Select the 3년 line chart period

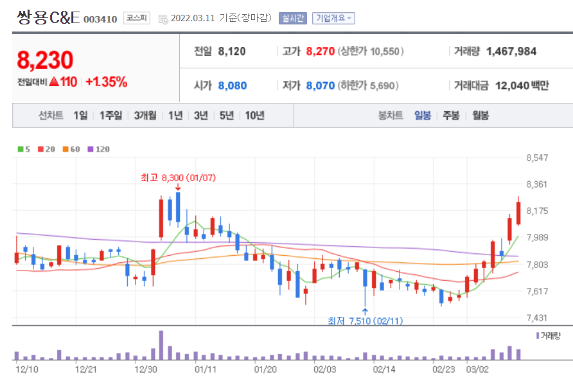click(201, 116)
